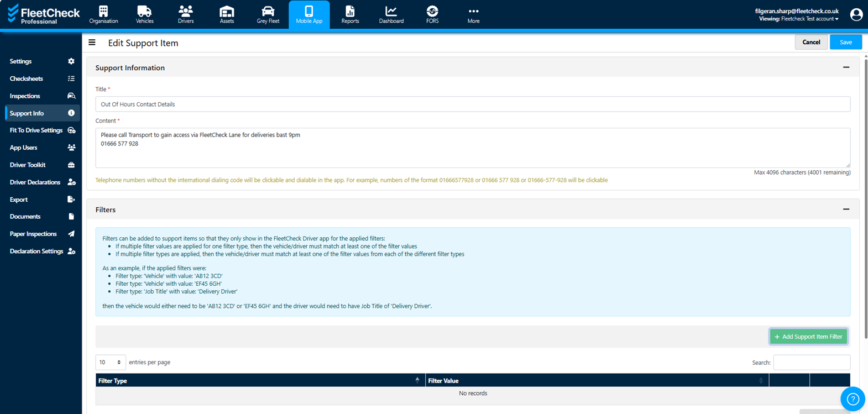Open the user profile avatar icon

(856, 15)
